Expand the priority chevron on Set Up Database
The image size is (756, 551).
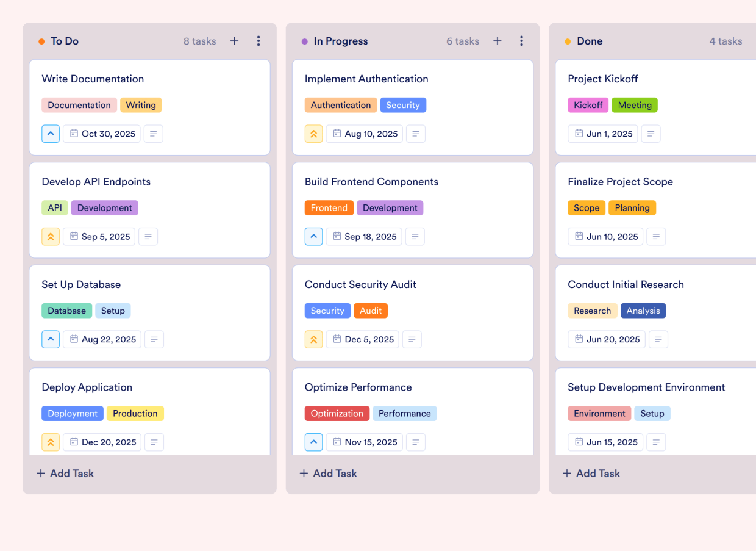pos(50,339)
